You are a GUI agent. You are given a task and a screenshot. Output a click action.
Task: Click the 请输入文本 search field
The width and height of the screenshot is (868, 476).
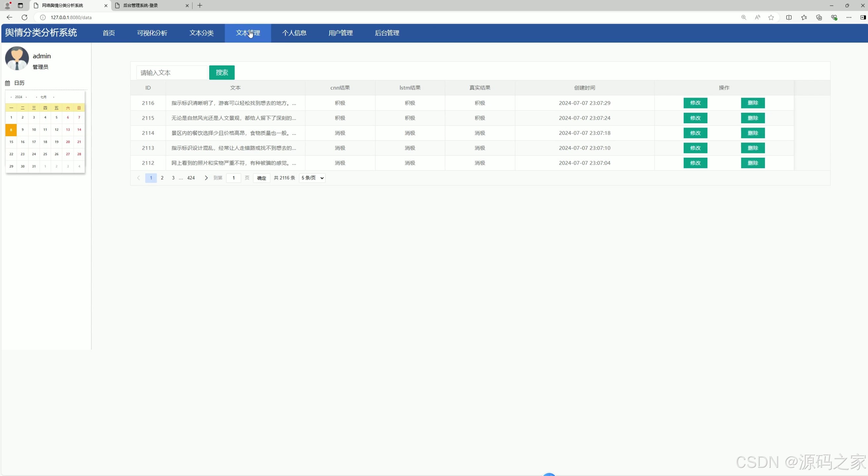pos(171,73)
